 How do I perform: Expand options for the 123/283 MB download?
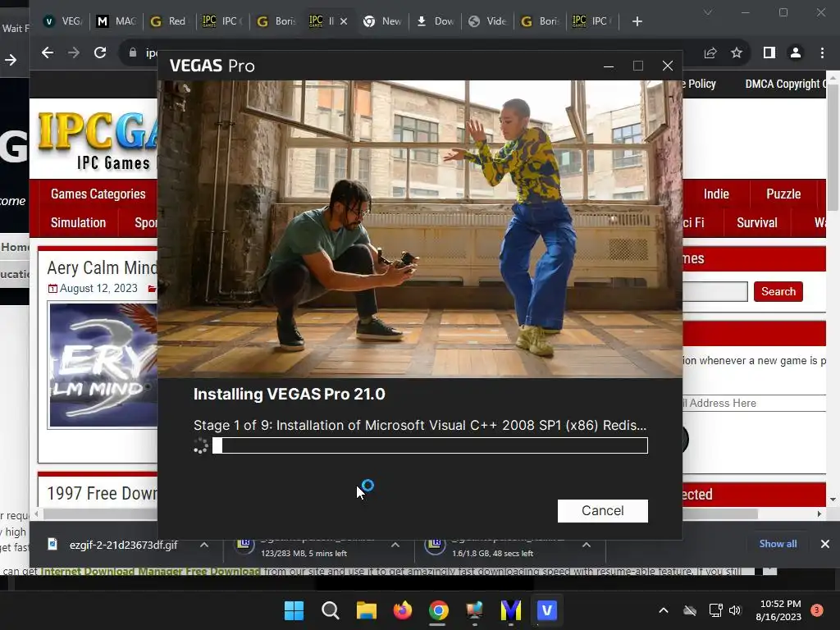[395, 545]
